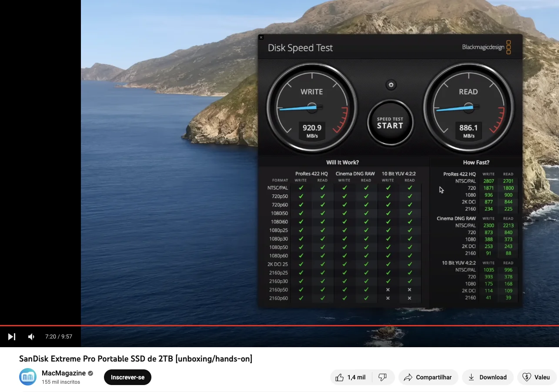Click the "How Fast?" heading

coord(476,162)
